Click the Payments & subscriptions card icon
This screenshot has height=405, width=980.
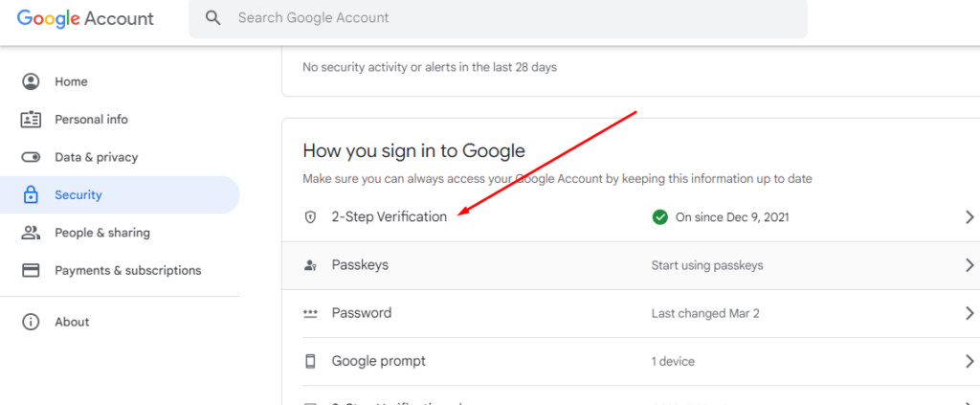pos(31,271)
